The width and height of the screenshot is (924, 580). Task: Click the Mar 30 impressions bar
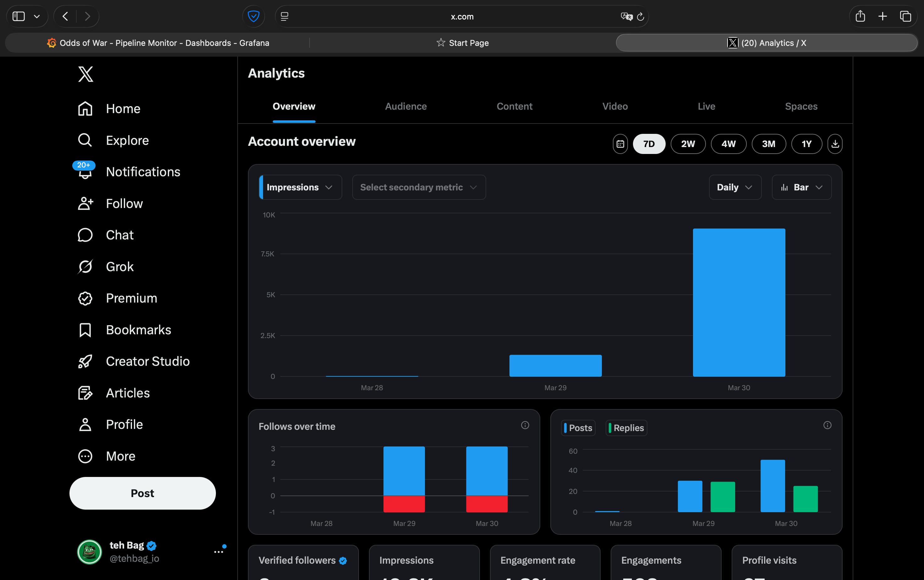pos(739,302)
